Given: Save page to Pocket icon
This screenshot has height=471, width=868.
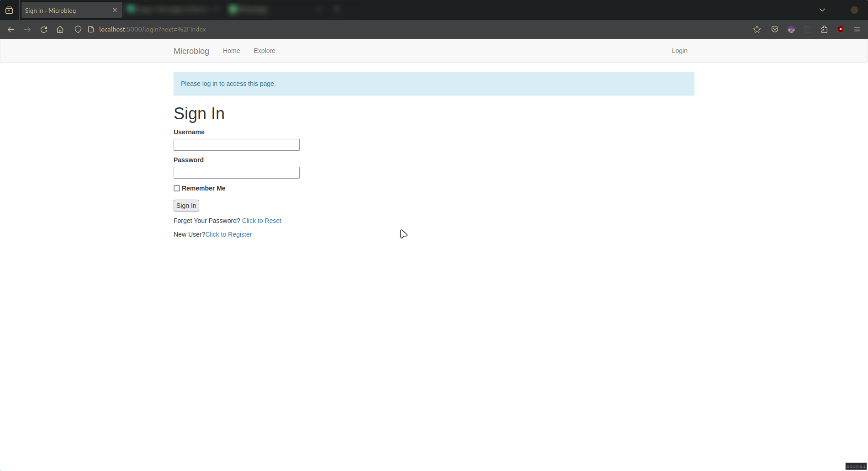Looking at the screenshot, I should click(775, 29).
